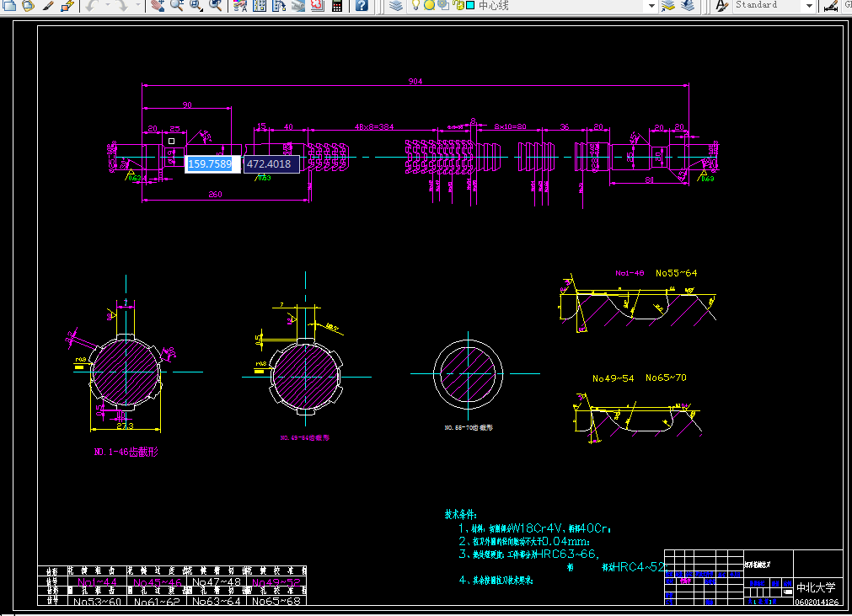The image size is (852, 616).
Task: Click the Layer Previous icon
Action: [x=688, y=5]
